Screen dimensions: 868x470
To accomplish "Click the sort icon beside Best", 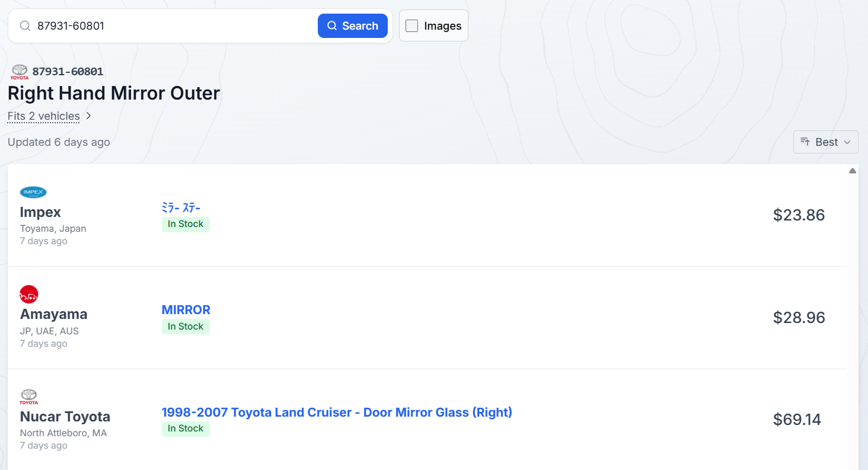I will (805, 142).
